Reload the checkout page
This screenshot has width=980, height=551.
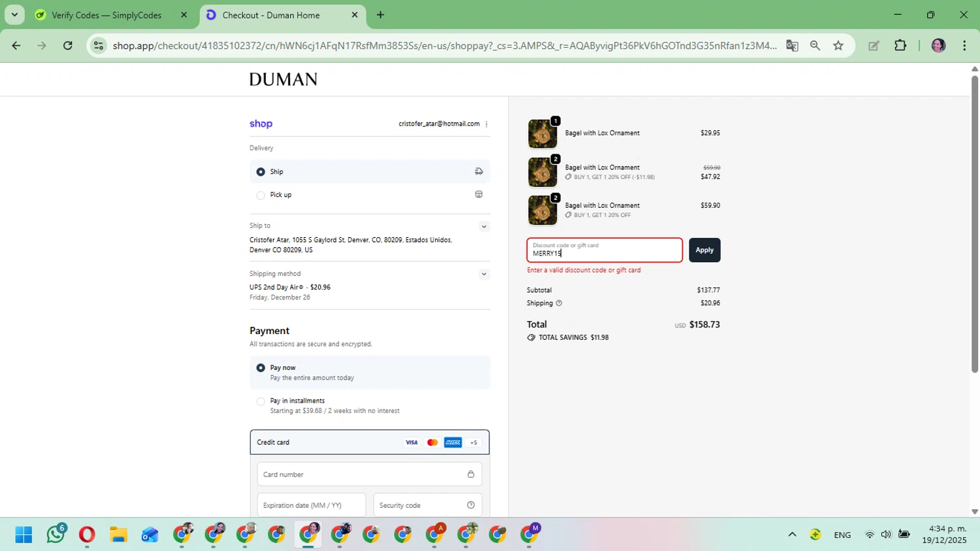tap(68, 46)
